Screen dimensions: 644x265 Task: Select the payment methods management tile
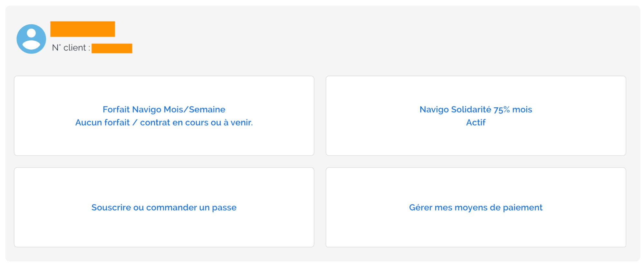coord(476,207)
